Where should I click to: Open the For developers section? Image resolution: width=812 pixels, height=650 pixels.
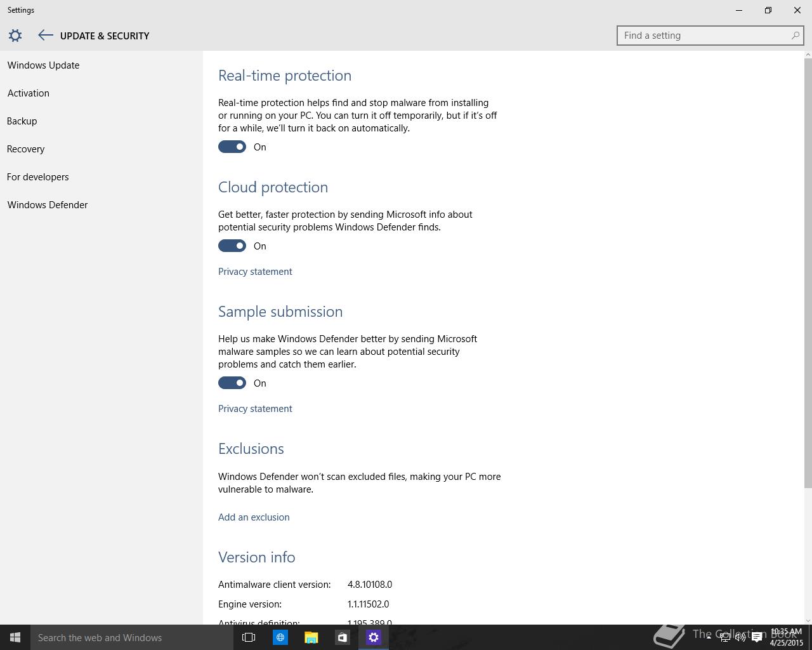pyautogui.click(x=38, y=176)
